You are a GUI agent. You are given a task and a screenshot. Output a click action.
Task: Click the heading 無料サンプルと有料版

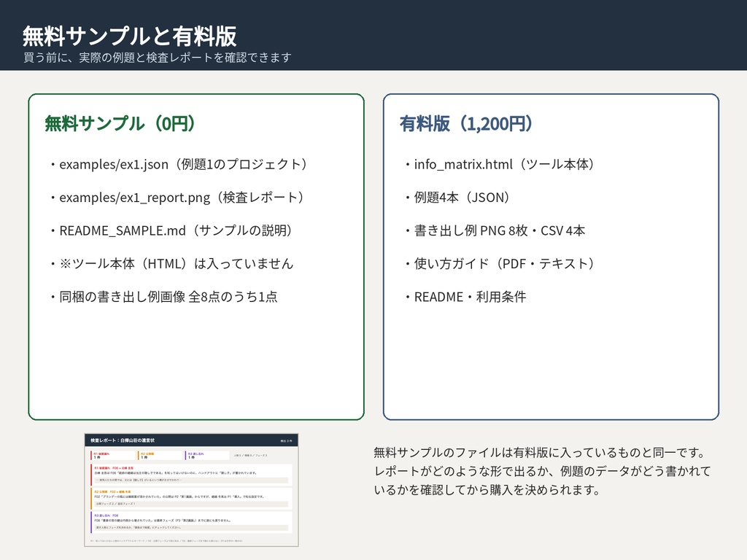(x=129, y=36)
